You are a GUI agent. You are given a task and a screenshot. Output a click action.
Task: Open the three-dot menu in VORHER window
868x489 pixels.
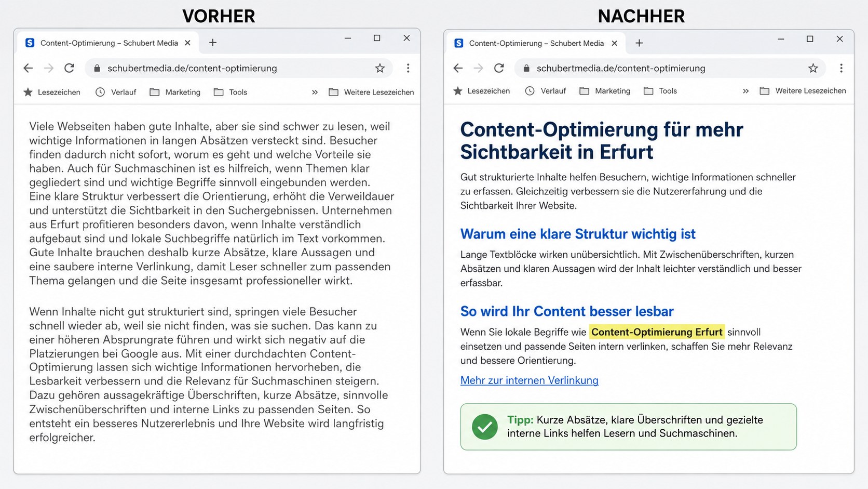click(x=408, y=68)
